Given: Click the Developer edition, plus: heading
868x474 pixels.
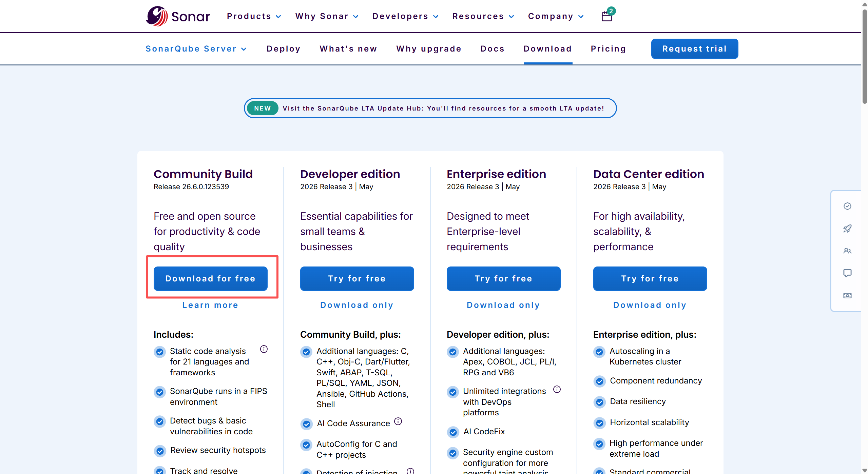Looking at the screenshot, I should tap(498, 335).
